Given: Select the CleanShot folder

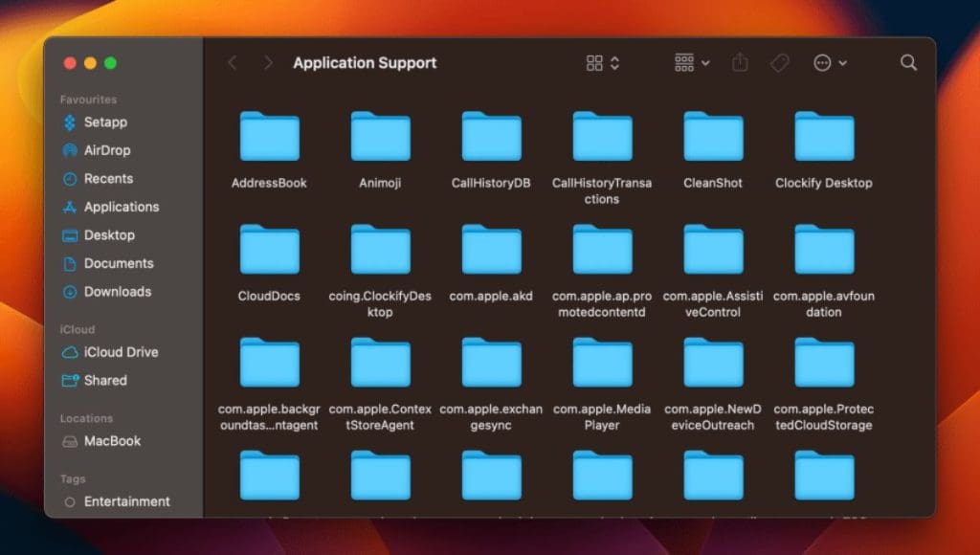Looking at the screenshot, I should [713, 150].
